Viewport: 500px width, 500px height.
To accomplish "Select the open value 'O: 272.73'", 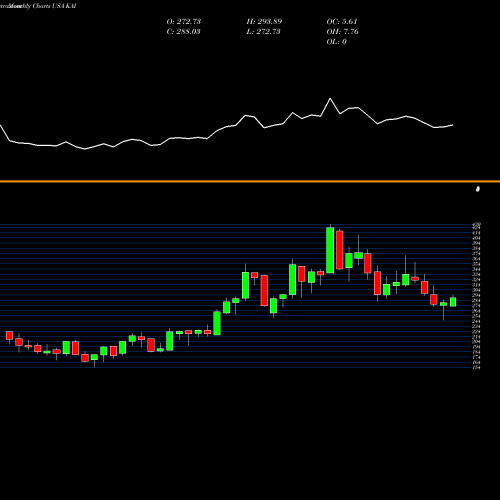I will 184,21.
